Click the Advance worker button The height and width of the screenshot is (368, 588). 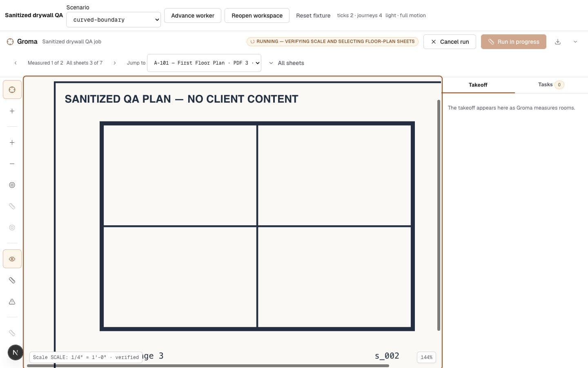pos(193,16)
